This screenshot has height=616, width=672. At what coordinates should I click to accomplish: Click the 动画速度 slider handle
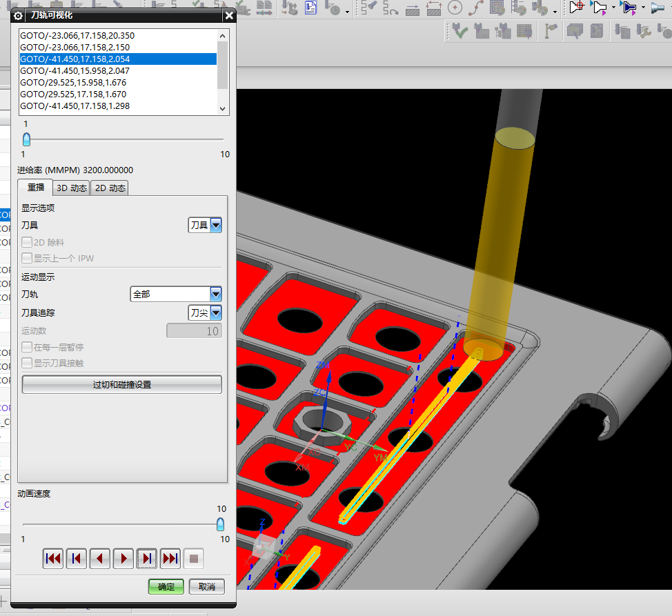coord(220,524)
